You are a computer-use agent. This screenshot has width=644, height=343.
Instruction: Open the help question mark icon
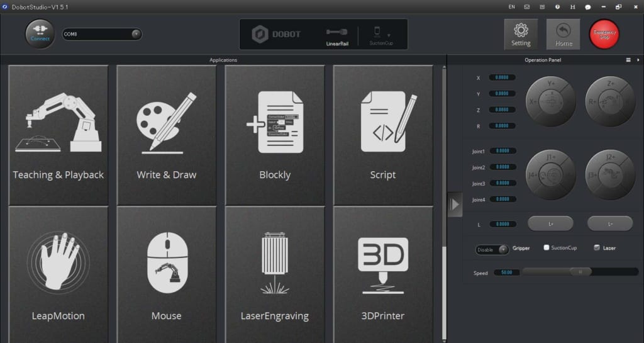(x=557, y=7)
